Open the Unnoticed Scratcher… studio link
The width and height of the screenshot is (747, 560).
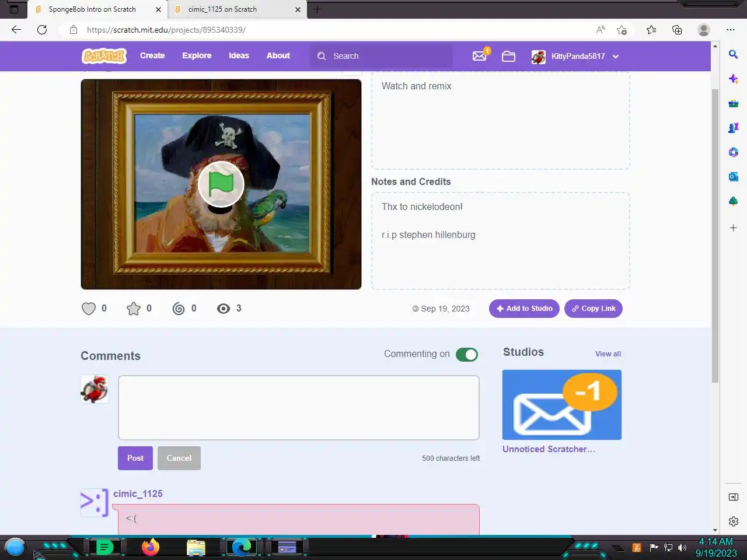549,449
